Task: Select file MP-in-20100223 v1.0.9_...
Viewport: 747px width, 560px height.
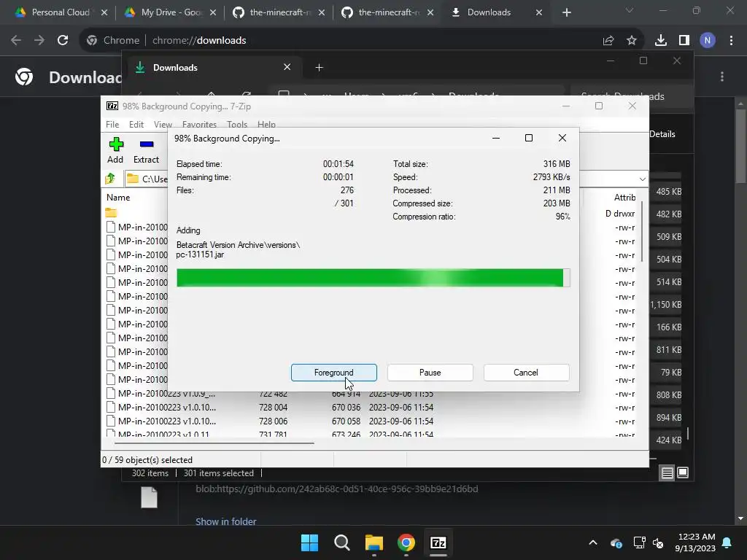Action: (167, 393)
